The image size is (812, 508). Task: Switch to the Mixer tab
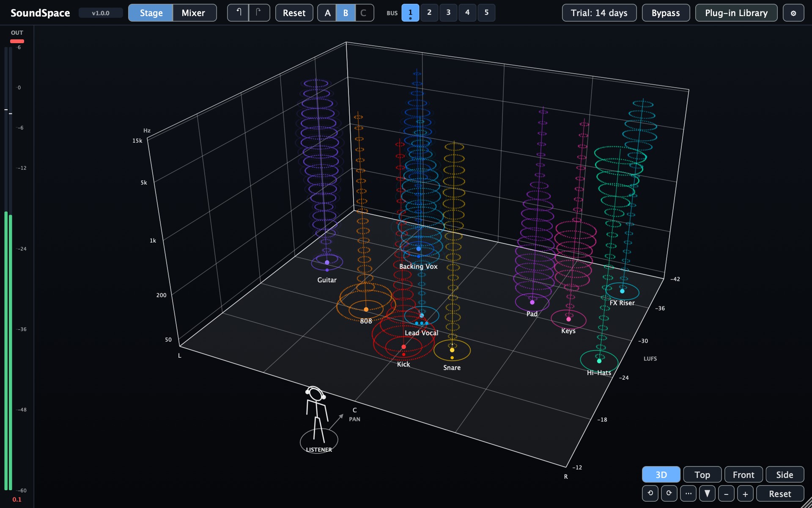pyautogui.click(x=194, y=13)
